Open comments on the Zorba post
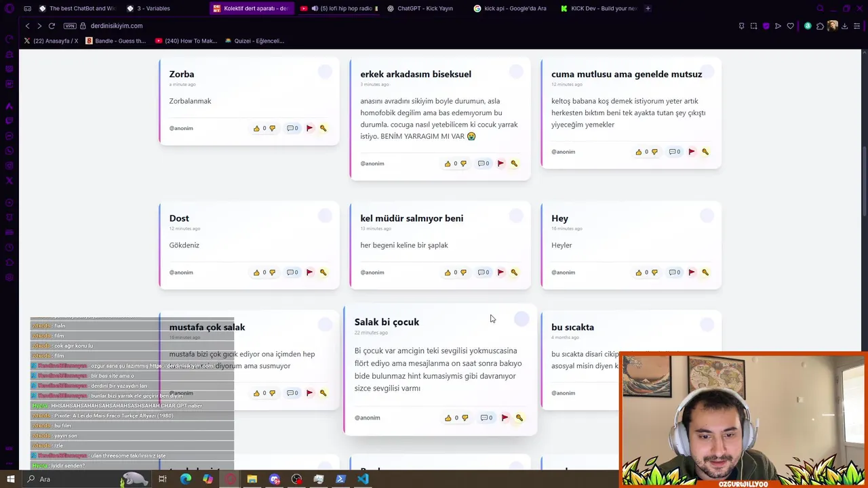This screenshot has height=488, width=868. [x=292, y=128]
